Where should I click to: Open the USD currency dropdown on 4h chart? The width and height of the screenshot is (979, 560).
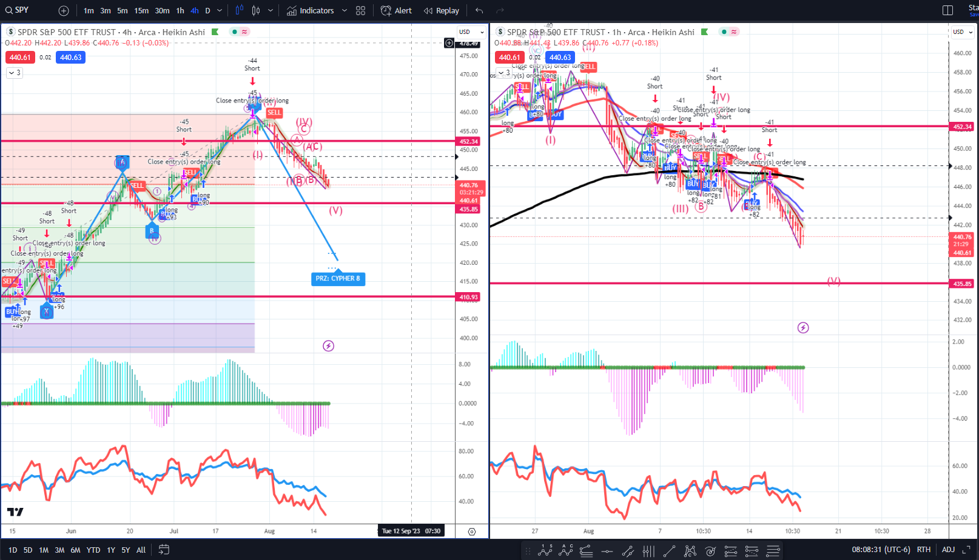click(x=471, y=32)
